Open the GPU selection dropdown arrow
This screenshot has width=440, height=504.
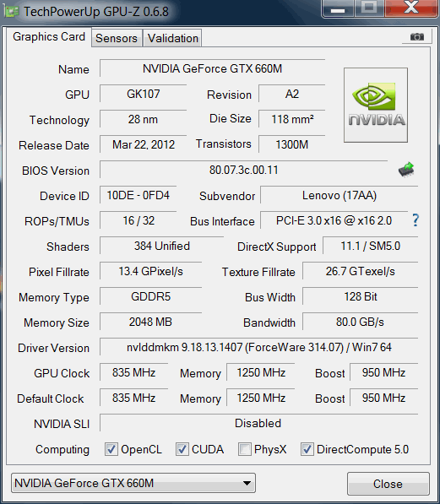(247, 483)
